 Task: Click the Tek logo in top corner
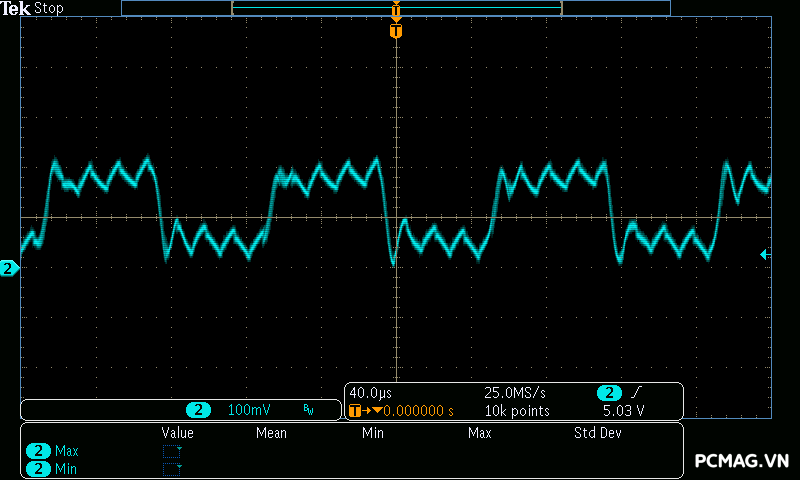[17, 9]
